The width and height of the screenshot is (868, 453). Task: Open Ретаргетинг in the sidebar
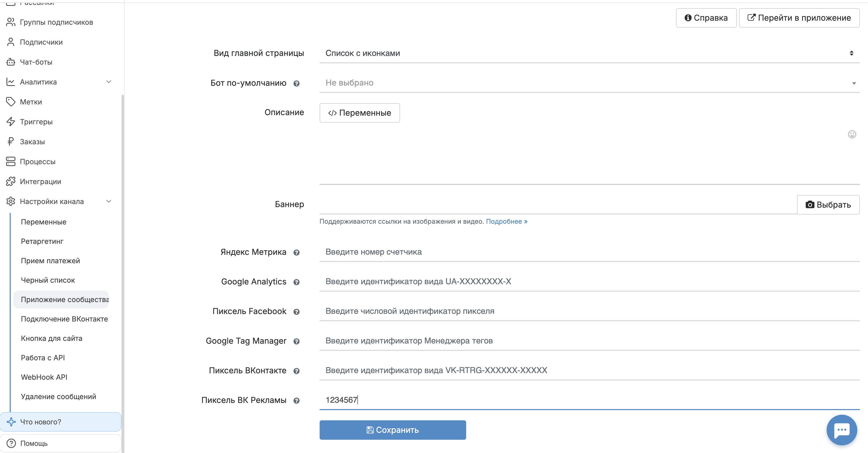(x=42, y=241)
